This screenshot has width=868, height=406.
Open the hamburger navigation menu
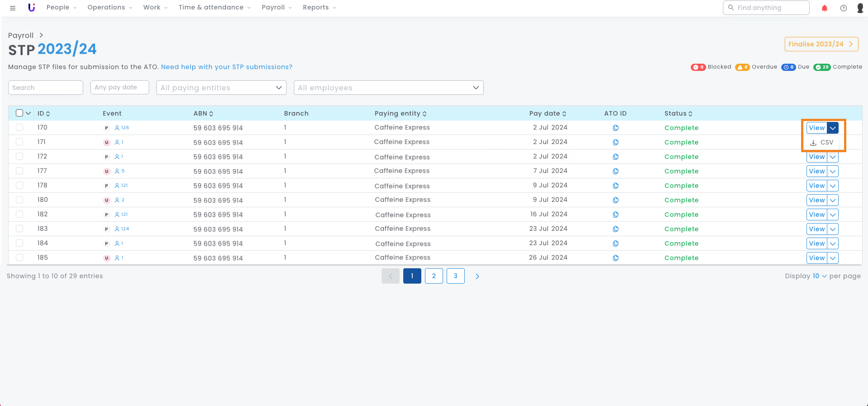pyautogui.click(x=13, y=8)
